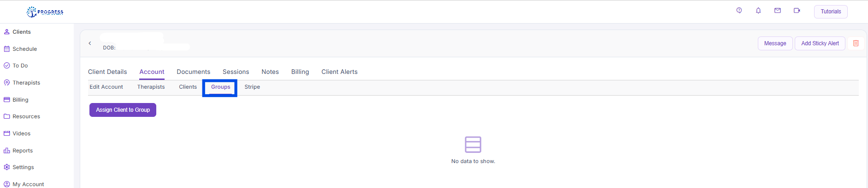Open the notifications bell icon
Viewport: 868px width, 188px height.
(758, 11)
